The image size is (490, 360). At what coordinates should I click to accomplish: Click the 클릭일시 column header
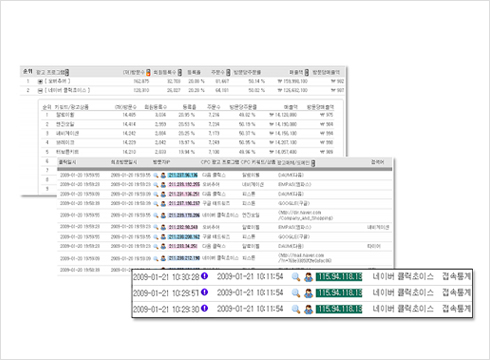pos(67,162)
